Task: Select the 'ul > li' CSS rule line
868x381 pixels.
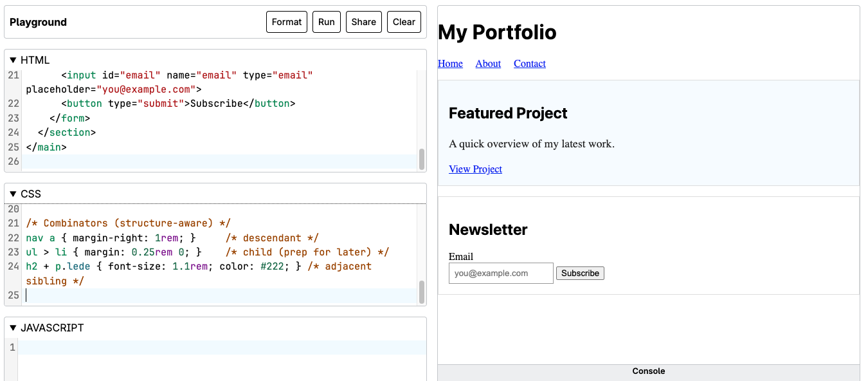Action: pyautogui.click(x=208, y=252)
